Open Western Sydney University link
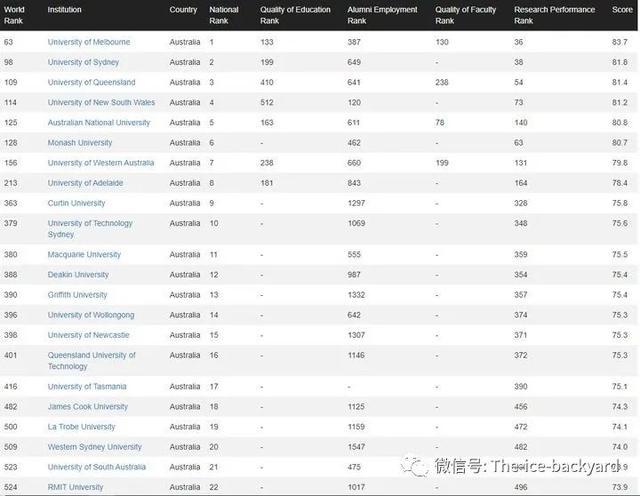The height and width of the screenshot is (496, 640). tap(94, 447)
